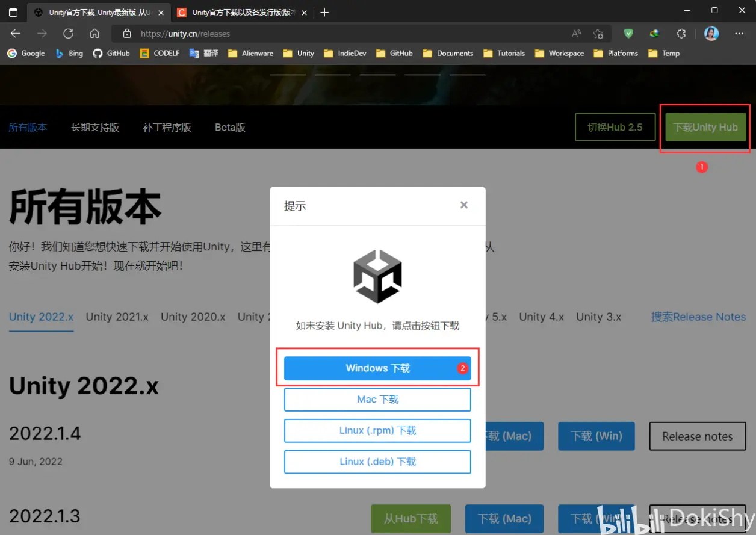Switch to the Unity官方下载以及各发行版 browser tab
The image size is (756, 535).
click(242, 13)
